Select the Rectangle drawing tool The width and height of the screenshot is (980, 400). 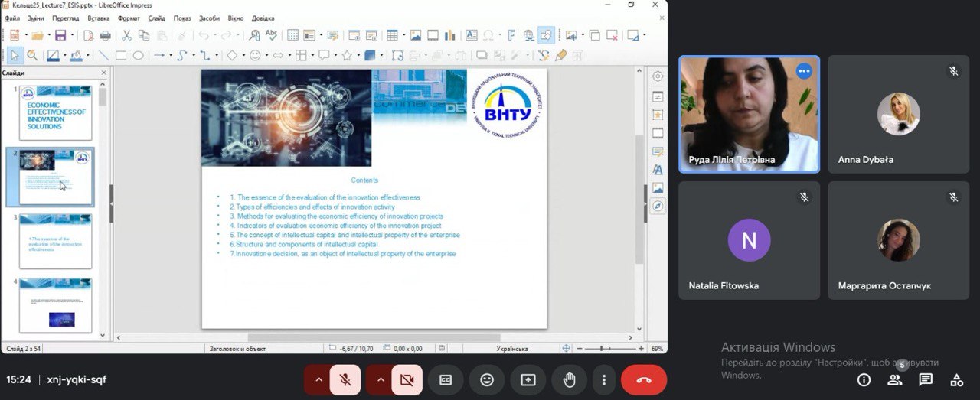pyautogui.click(x=121, y=55)
